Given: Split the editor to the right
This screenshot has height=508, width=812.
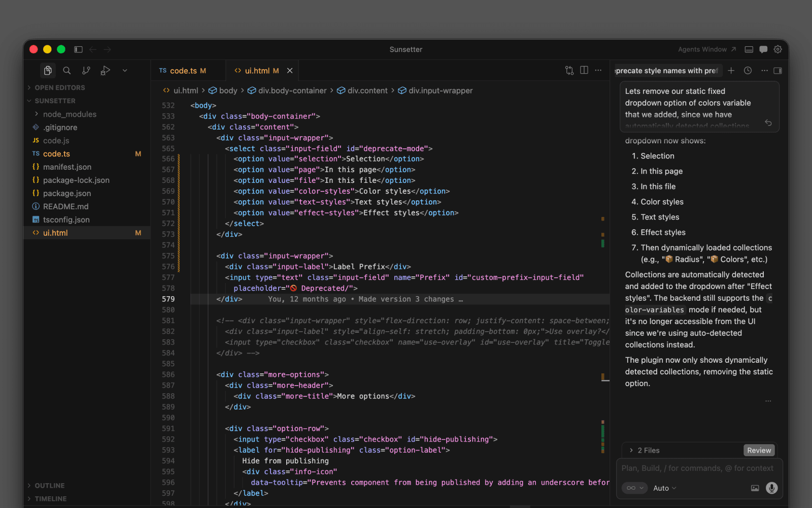Looking at the screenshot, I should pos(584,71).
